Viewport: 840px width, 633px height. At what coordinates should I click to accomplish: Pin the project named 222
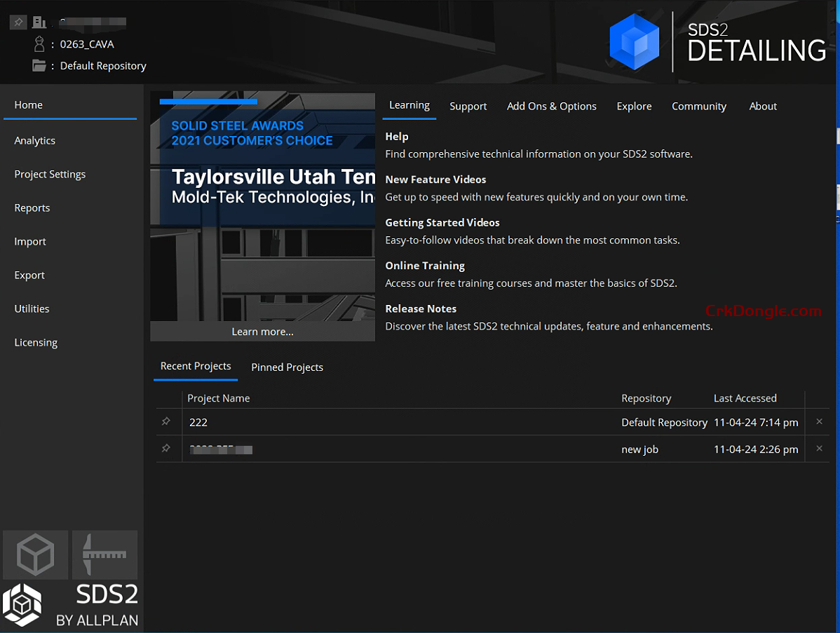[x=167, y=421]
